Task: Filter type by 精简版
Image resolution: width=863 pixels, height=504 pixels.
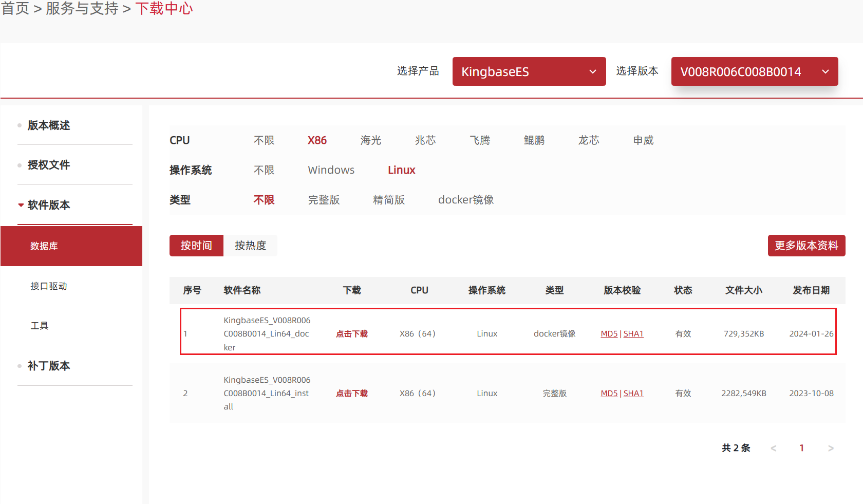Action: [389, 200]
